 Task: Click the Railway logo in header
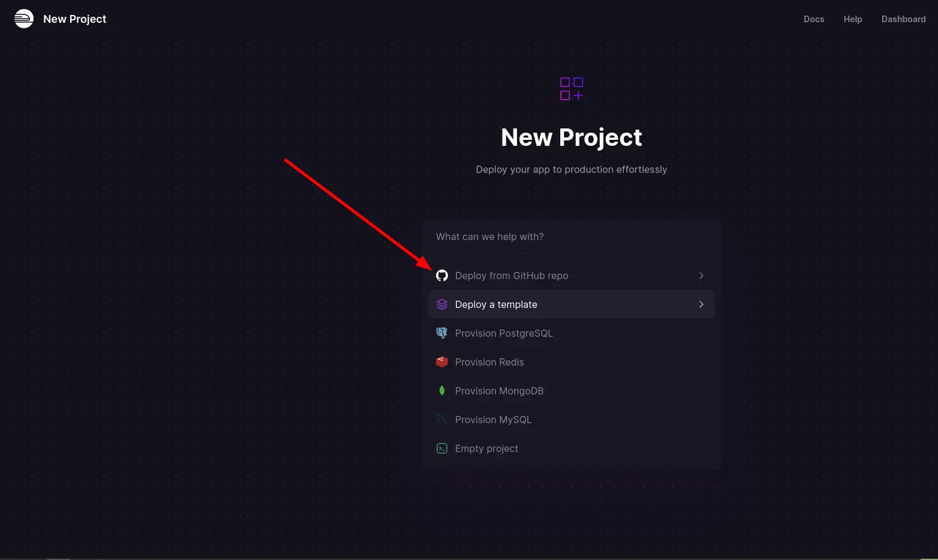click(24, 19)
